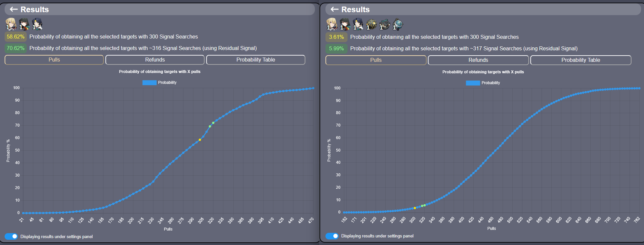Click the 'Probability' legend label in the left chart

pos(167,83)
